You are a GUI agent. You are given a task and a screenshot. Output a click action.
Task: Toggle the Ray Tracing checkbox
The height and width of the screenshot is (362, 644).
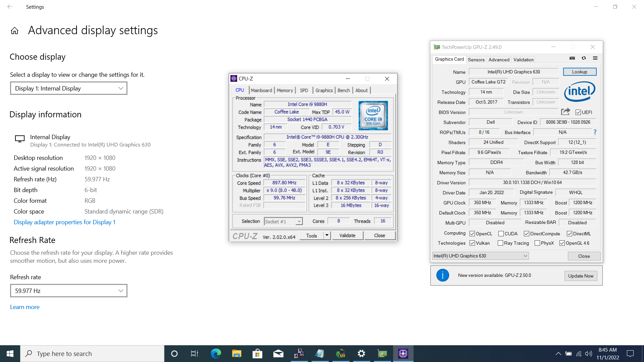[500, 243]
